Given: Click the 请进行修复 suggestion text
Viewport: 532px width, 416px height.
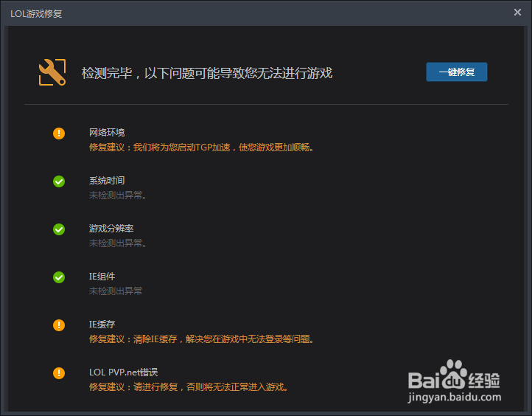Looking at the screenshot, I should [x=189, y=386].
